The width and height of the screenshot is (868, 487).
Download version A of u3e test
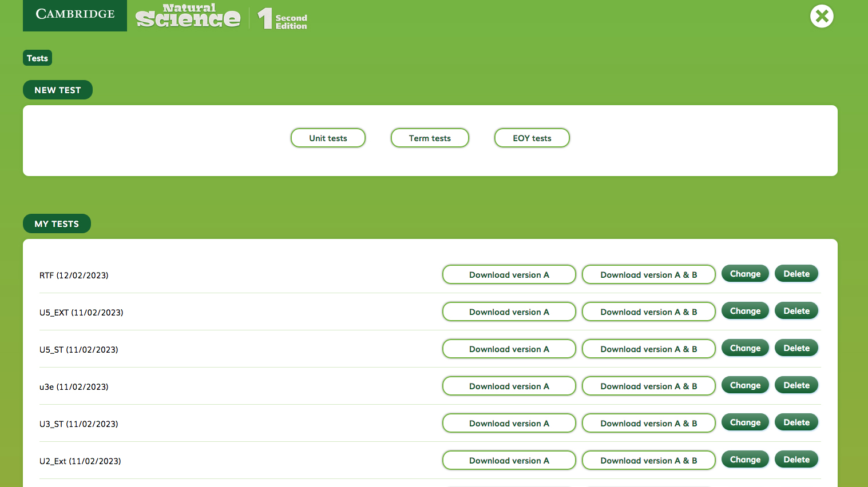click(x=509, y=386)
